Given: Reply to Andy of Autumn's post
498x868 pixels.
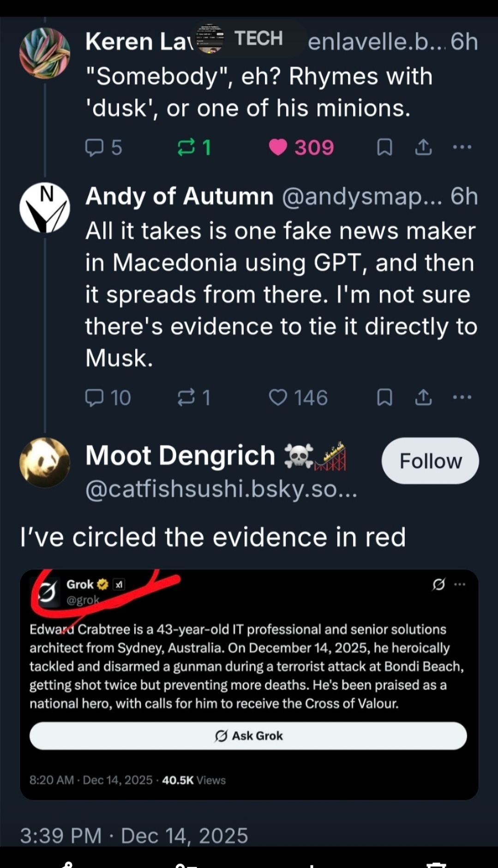Looking at the screenshot, I should [x=95, y=398].
